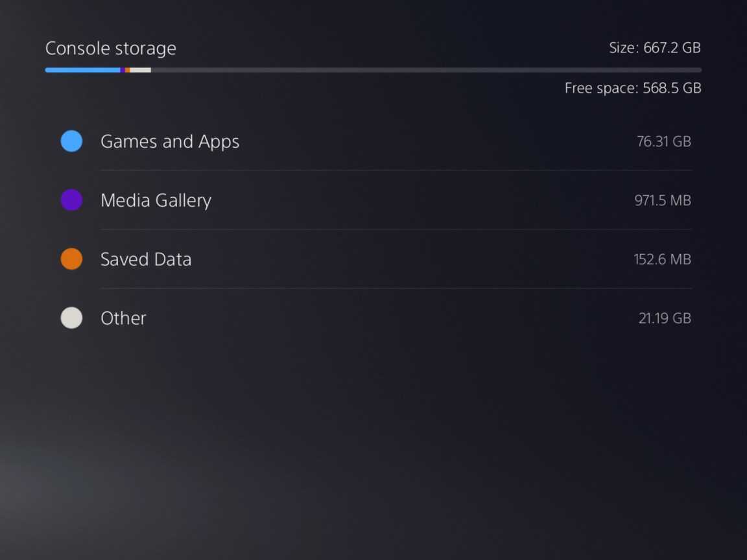Click the 21.19 GB value for Other
The height and width of the screenshot is (560, 747).
pyautogui.click(x=664, y=318)
